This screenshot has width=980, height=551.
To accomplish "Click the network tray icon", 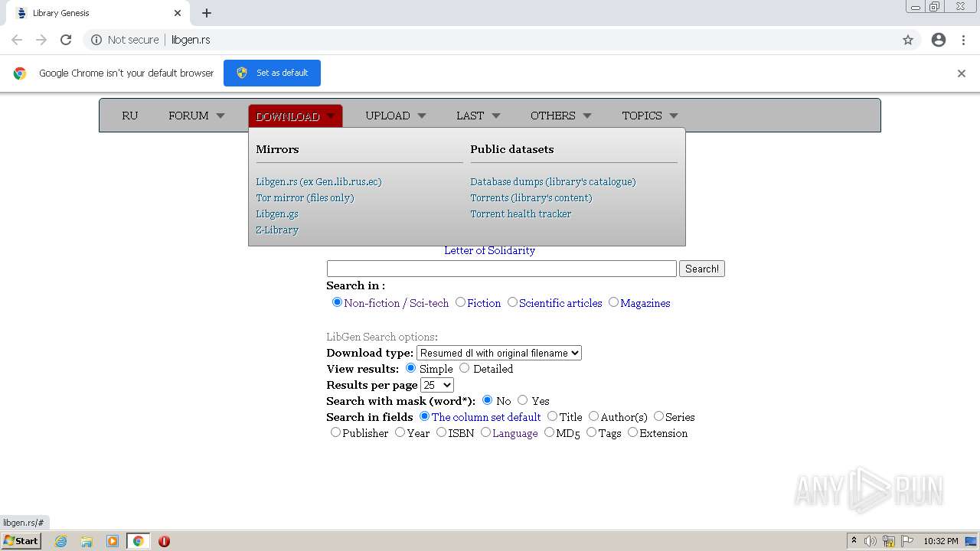I will tap(889, 541).
